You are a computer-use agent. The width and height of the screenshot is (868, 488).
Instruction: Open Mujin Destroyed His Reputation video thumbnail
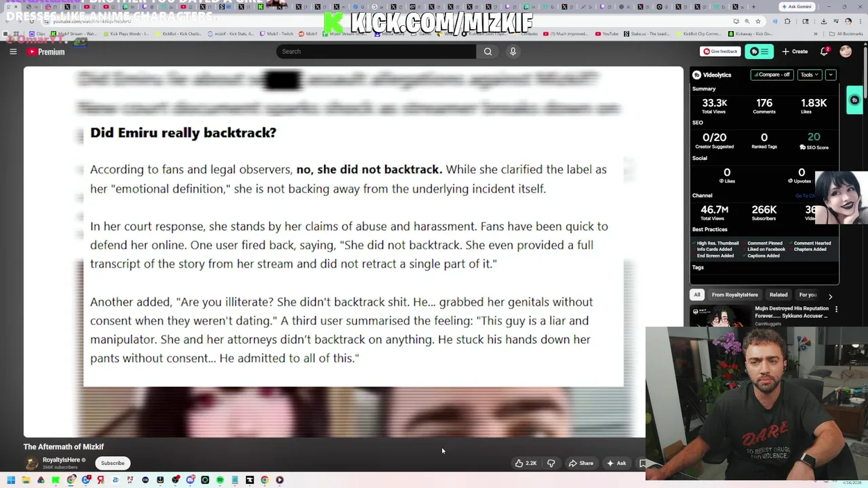tap(720, 316)
